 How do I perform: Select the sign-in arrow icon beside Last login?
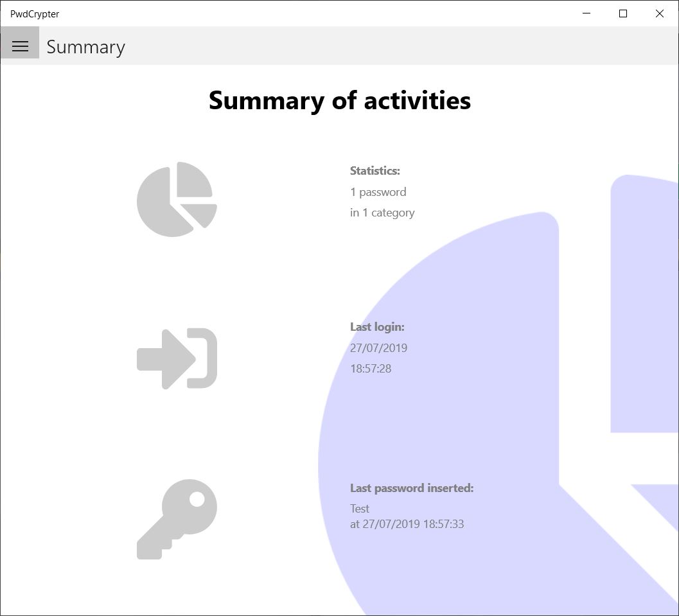pyautogui.click(x=177, y=358)
